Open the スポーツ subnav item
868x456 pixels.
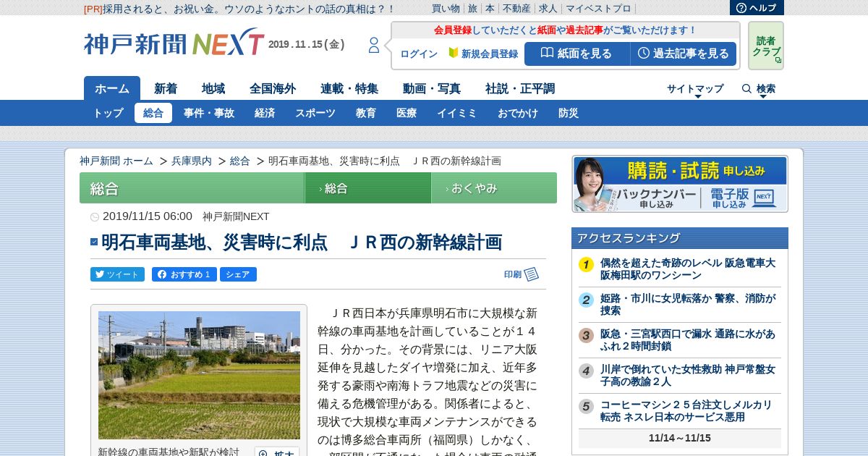315,113
